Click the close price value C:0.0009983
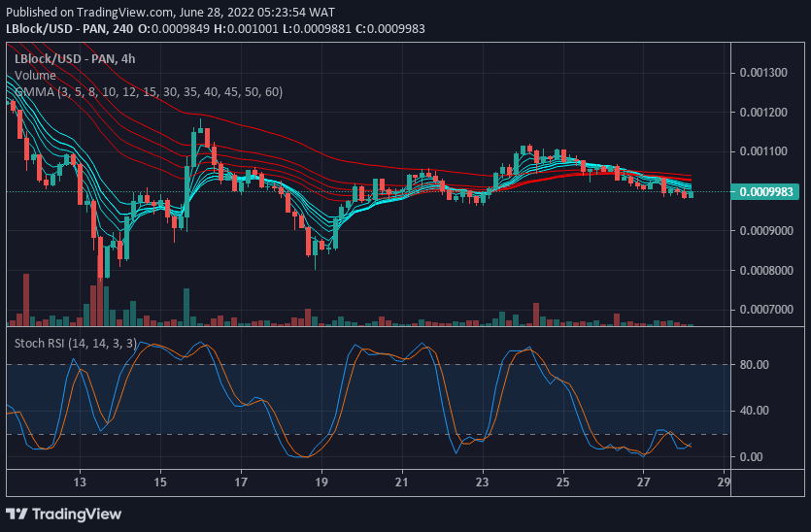The height and width of the screenshot is (532, 811). tap(390, 28)
